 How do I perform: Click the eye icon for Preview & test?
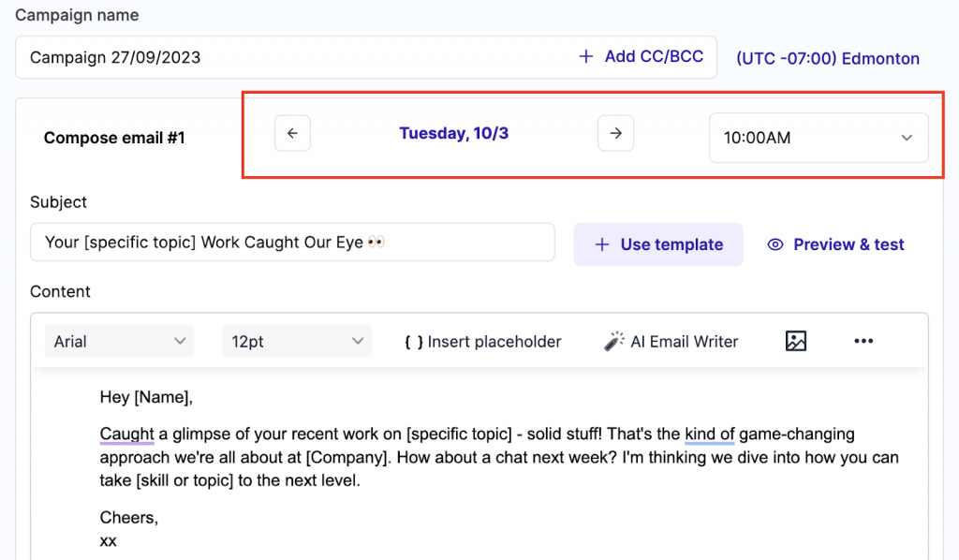click(x=775, y=244)
